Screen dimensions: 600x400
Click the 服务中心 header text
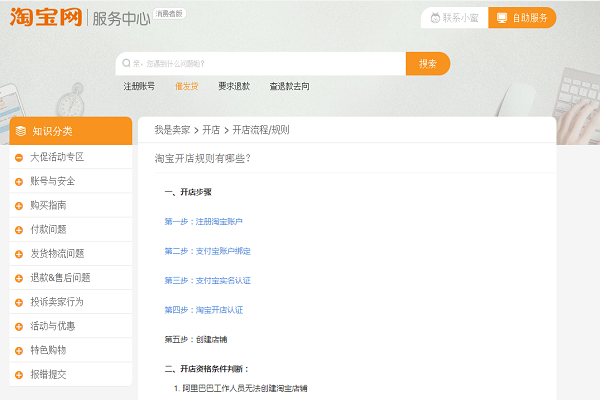(121, 19)
